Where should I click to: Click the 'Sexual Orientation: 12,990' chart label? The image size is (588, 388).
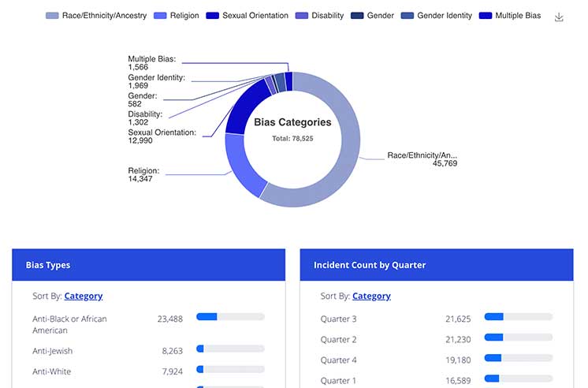pos(162,136)
